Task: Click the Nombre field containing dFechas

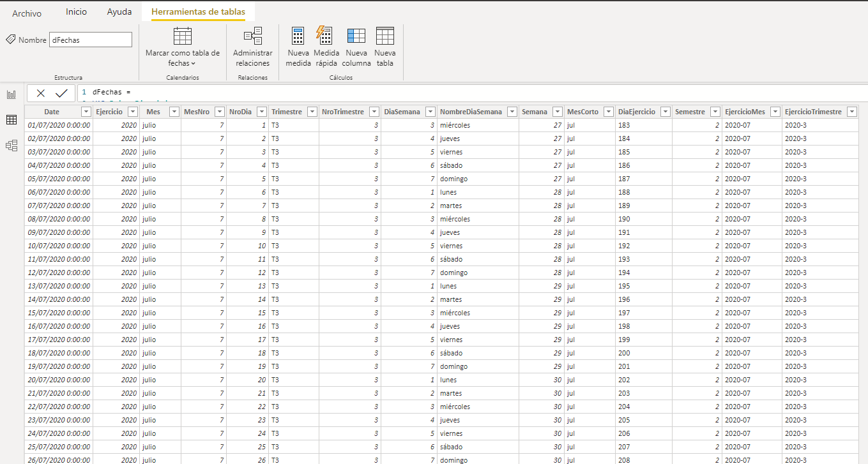Action: click(91, 40)
